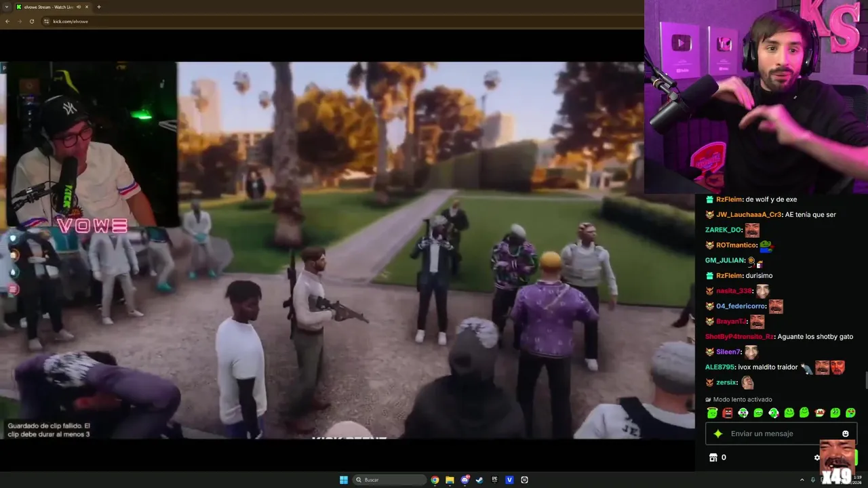
Task: Open the chat shop icon
Action: tap(713, 457)
